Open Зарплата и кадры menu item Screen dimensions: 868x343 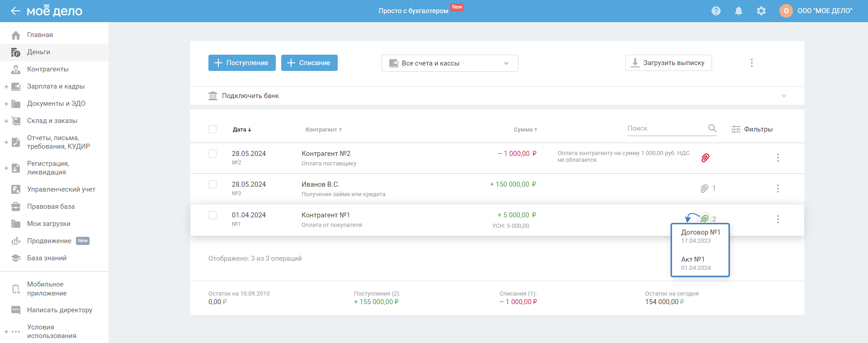tap(56, 86)
